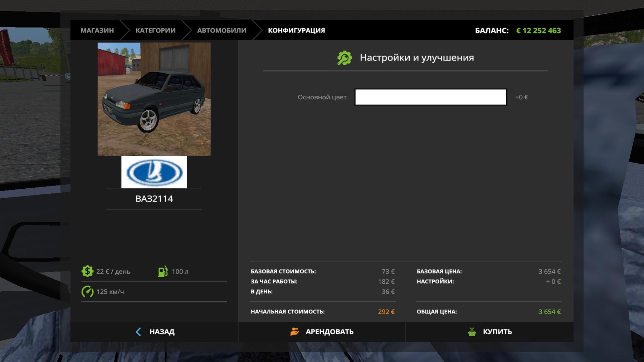Screen dimensions: 644x362
Task: Click the green Общая цена total value
Action: coord(549,312)
